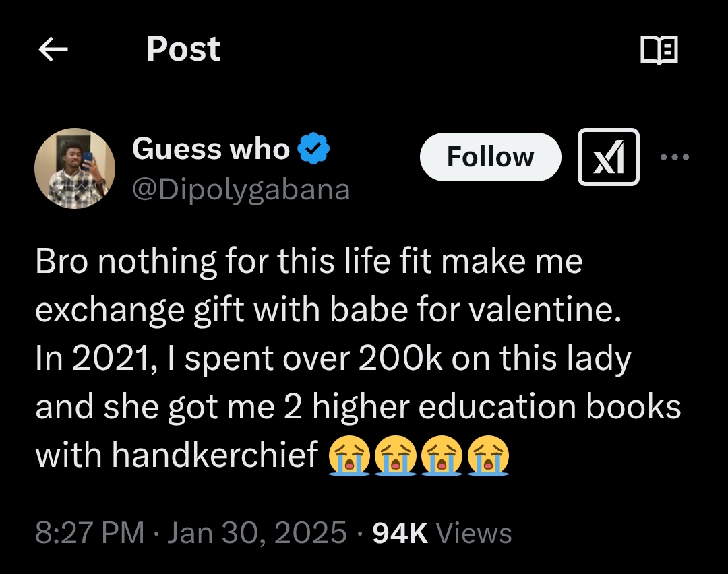
Task: Click the 8:27 PM timestamp
Action: 90,533
